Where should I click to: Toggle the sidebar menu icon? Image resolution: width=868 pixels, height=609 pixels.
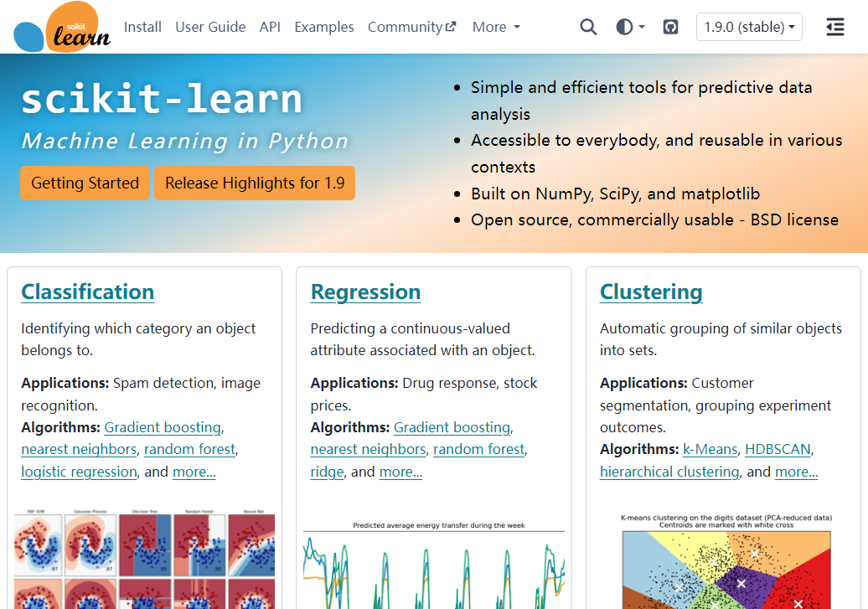click(834, 27)
